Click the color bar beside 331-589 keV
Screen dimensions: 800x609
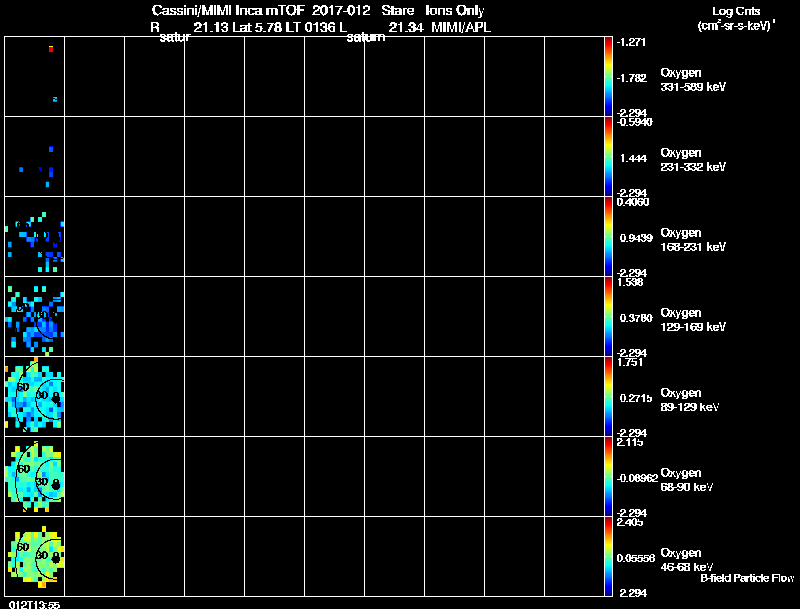tap(609, 77)
